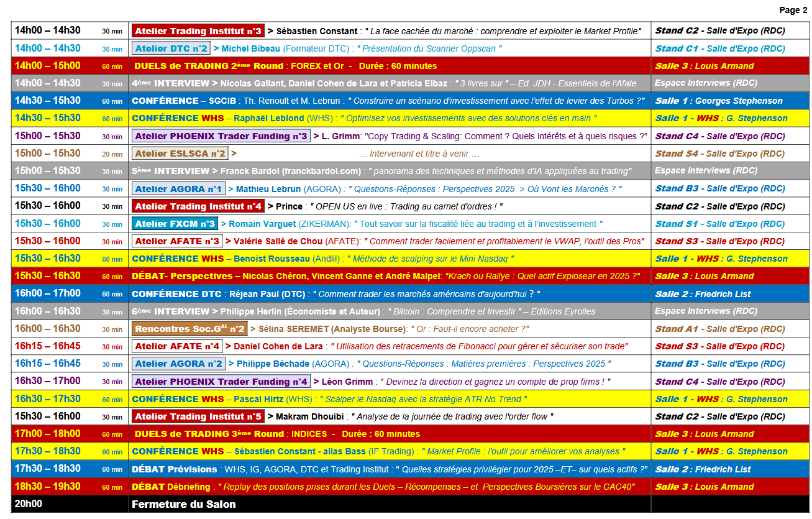Click speaker name "Valérie Sallé de Chou"
Screen dimensions: 812x519
(x=278, y=241)
